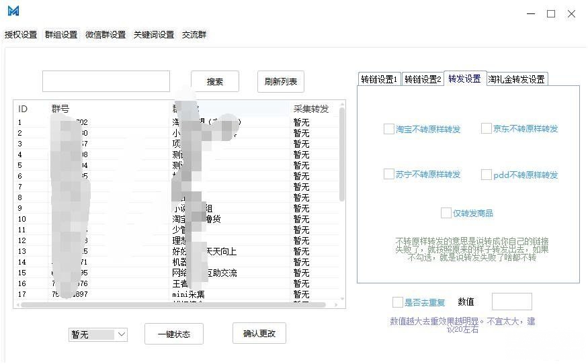Open the 关键词设置 menu
588x364 pixels.
tap(154, 35)
